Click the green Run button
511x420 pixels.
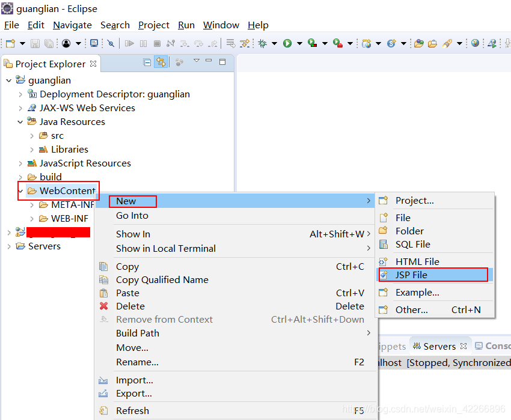coord(287,43)
